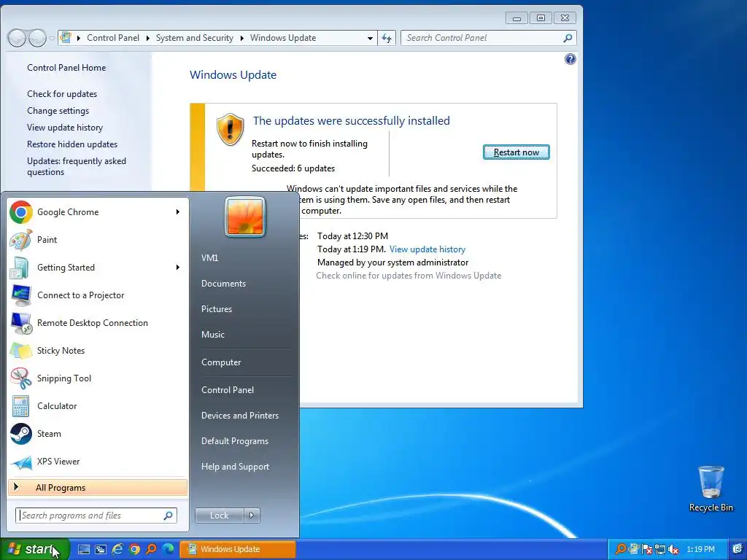Open Calculator from the Start menu

(x=98, y=405)
